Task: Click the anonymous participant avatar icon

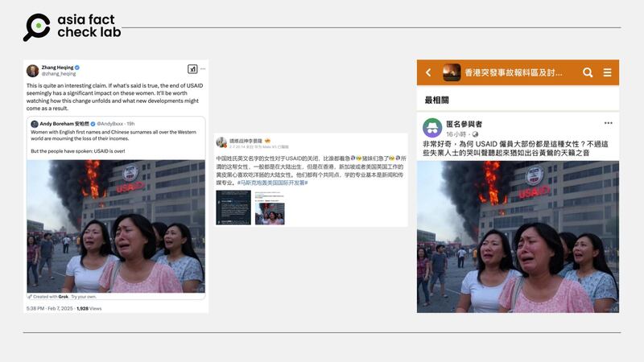Action: point(432,128)
